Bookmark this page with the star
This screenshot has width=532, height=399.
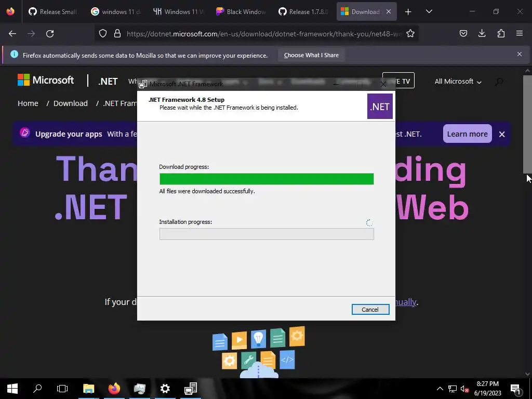410,33
